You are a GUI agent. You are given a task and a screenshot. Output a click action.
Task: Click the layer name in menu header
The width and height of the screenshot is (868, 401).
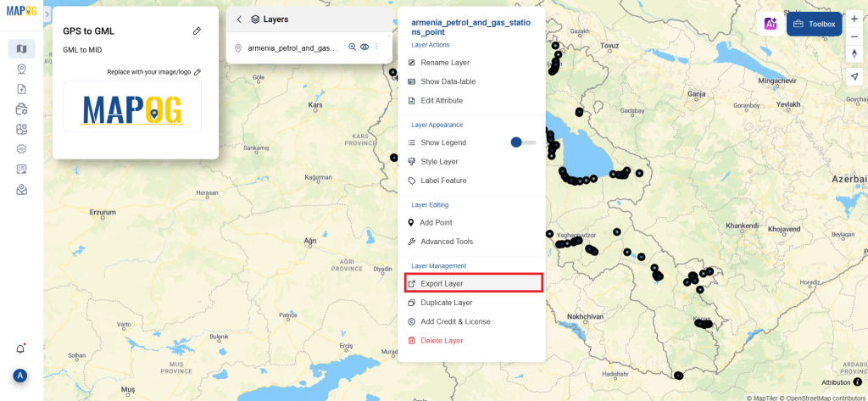pos(471,28)
